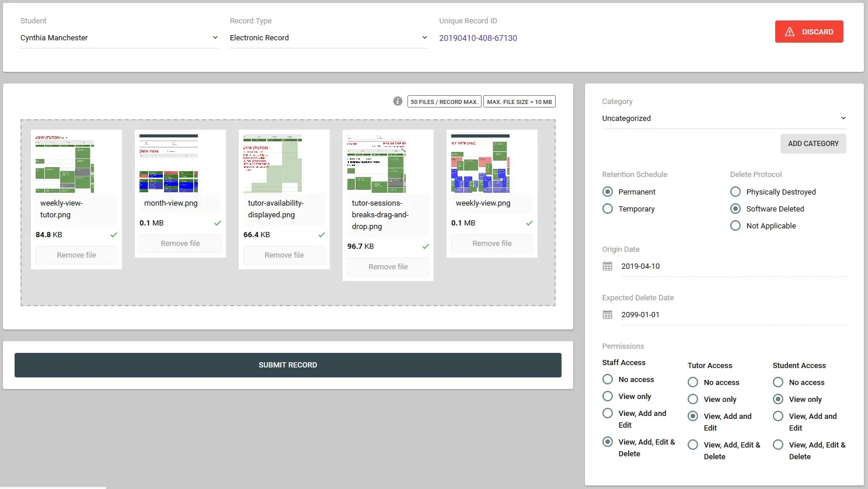Click the green checkmark on weekly-view-tutor.png

(114, 235)
